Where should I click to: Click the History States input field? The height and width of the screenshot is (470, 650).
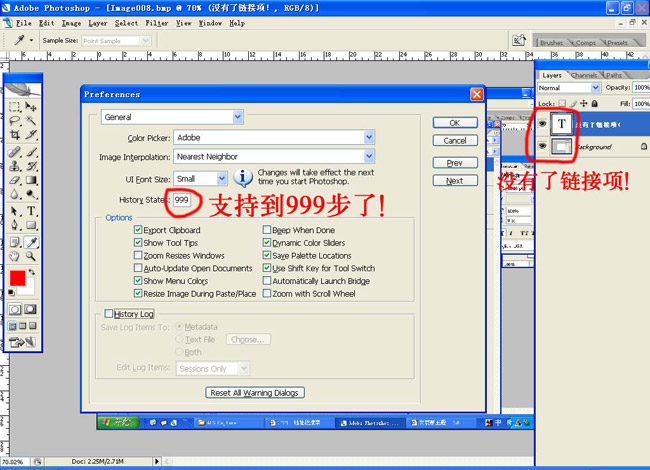click(182, 200)
